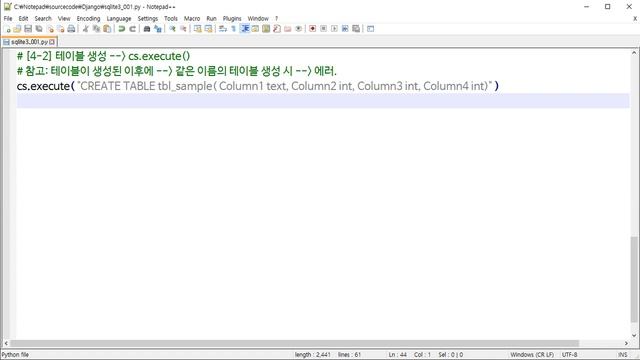
Task: Toggle the Function List panel icon
Action: pyautogui.click(x=277, y=29)
